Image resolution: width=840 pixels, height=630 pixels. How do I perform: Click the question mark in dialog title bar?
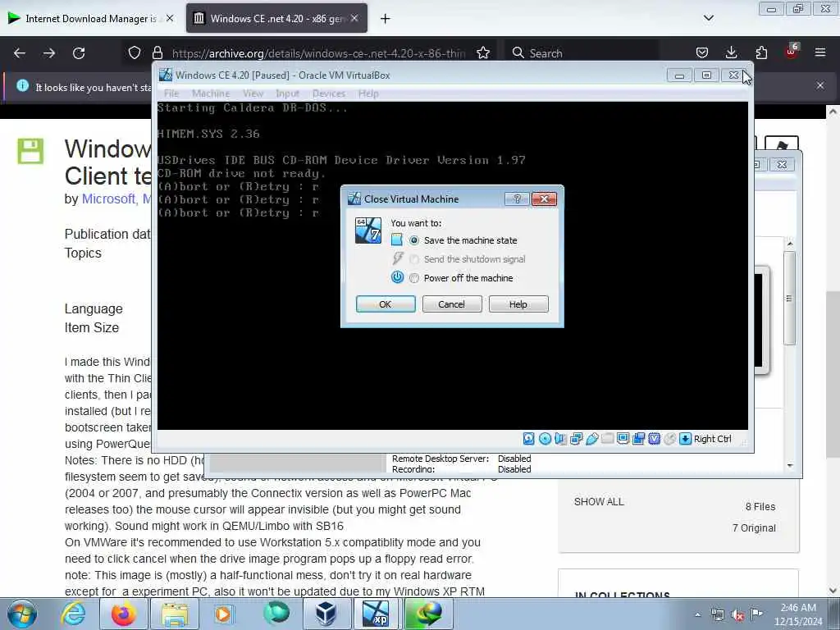tap(517, 199)
